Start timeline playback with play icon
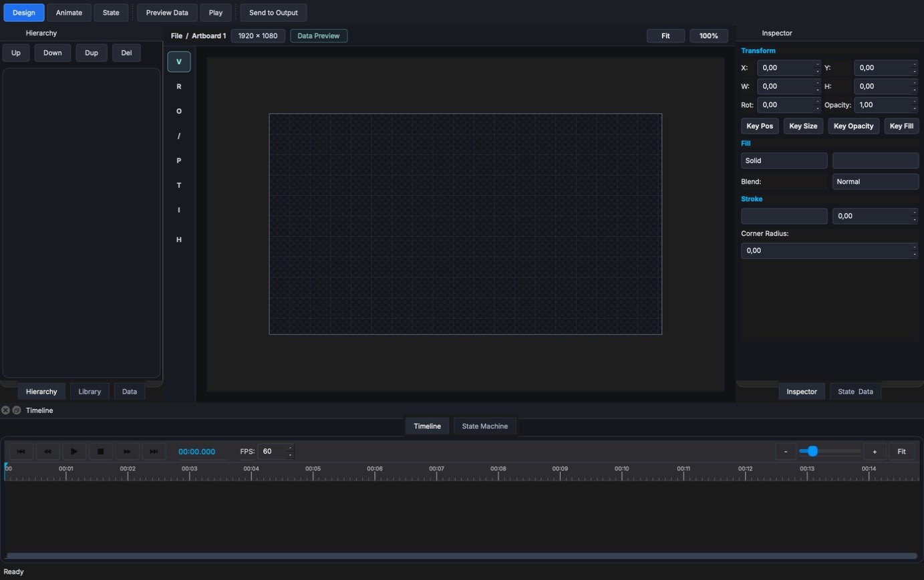The width and height of the screenshot is (924, 580). [74, 452]
